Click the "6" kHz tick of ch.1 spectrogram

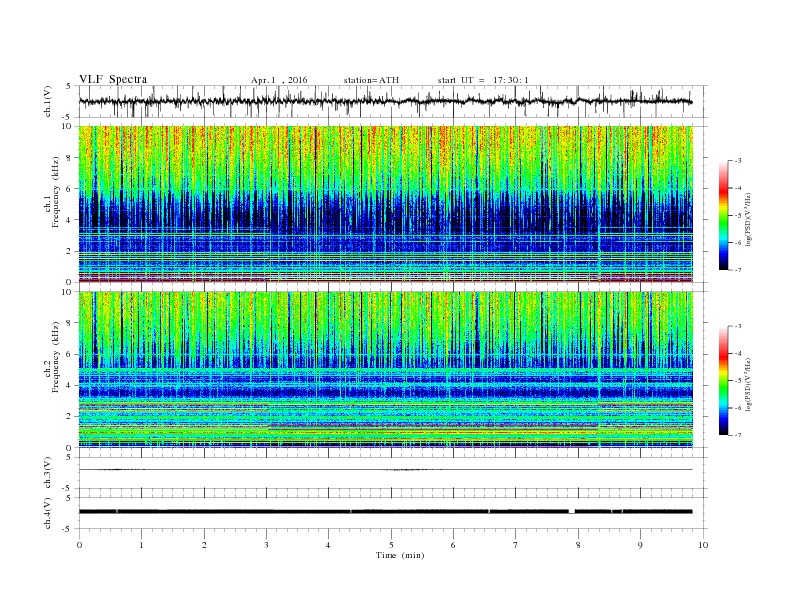coord(70,189)
